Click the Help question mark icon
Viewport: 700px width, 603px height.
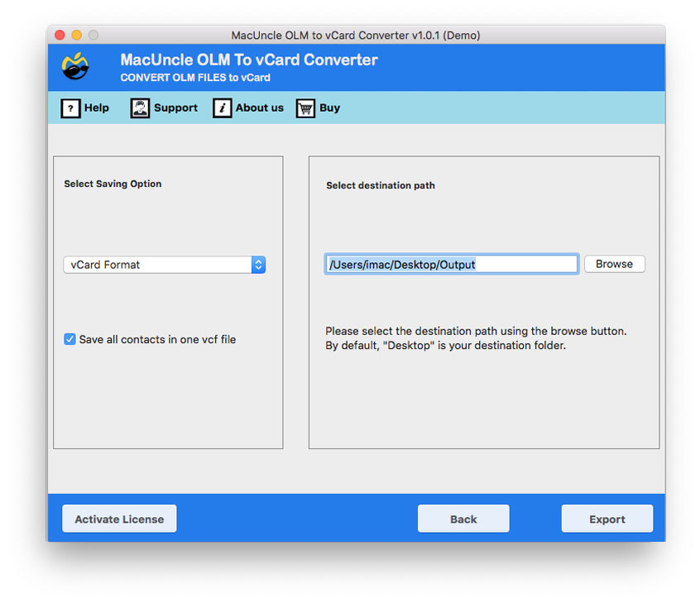click(70, 108)
